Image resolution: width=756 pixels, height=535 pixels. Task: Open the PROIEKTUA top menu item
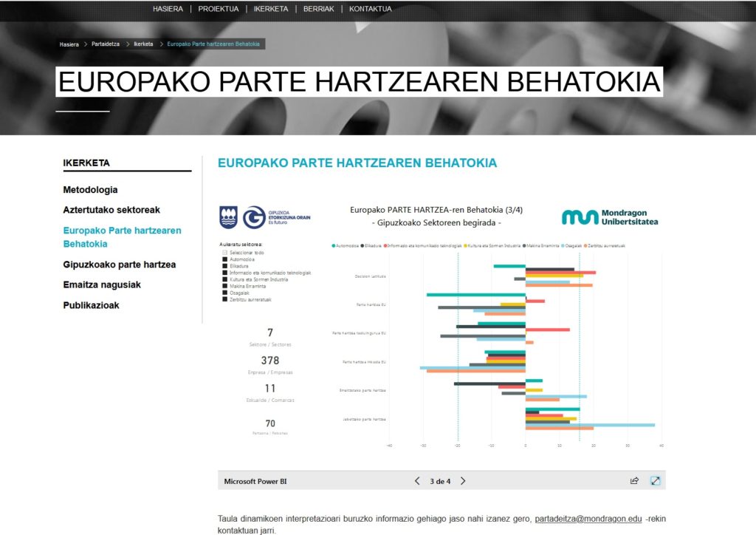coord(218,9)
